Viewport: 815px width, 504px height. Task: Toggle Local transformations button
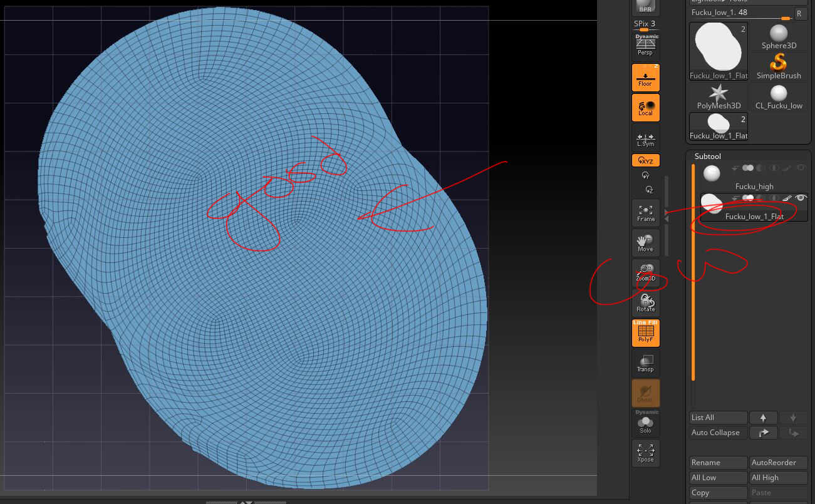(x=645, y=107)
